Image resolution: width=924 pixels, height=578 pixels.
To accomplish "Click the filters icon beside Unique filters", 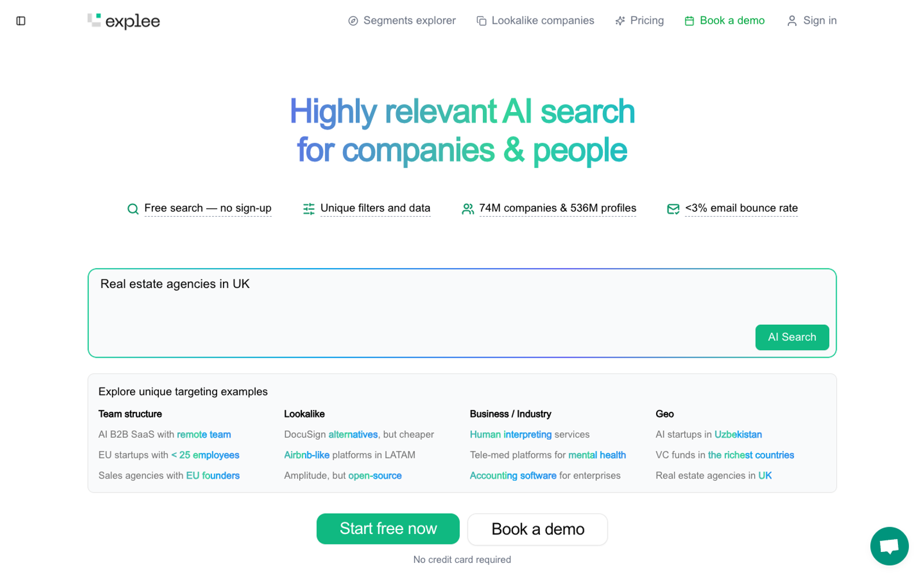I will coord(309,208).
